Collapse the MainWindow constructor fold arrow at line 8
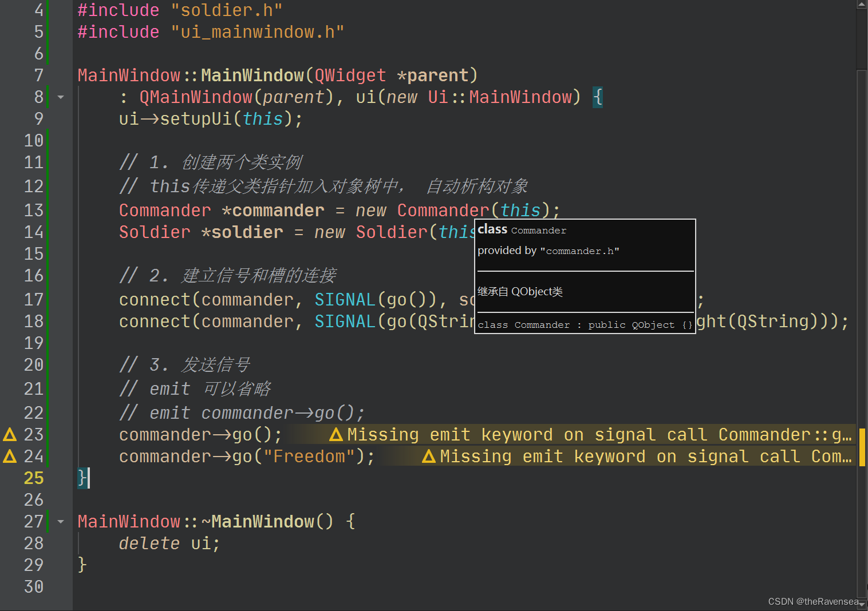 coord(61,97)
